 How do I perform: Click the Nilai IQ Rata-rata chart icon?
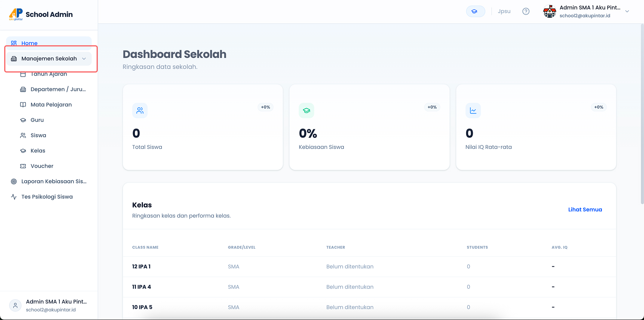click(x=473, y=111)
